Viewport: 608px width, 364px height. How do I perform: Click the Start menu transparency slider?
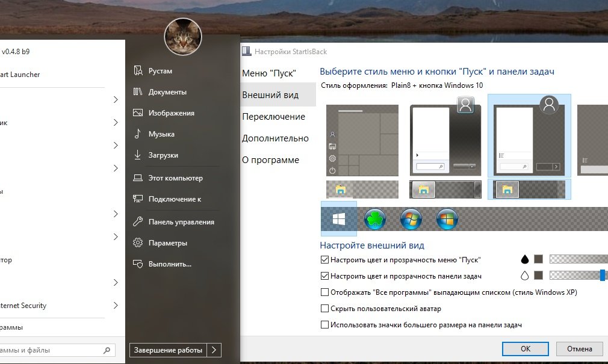[x=579, y=259]
